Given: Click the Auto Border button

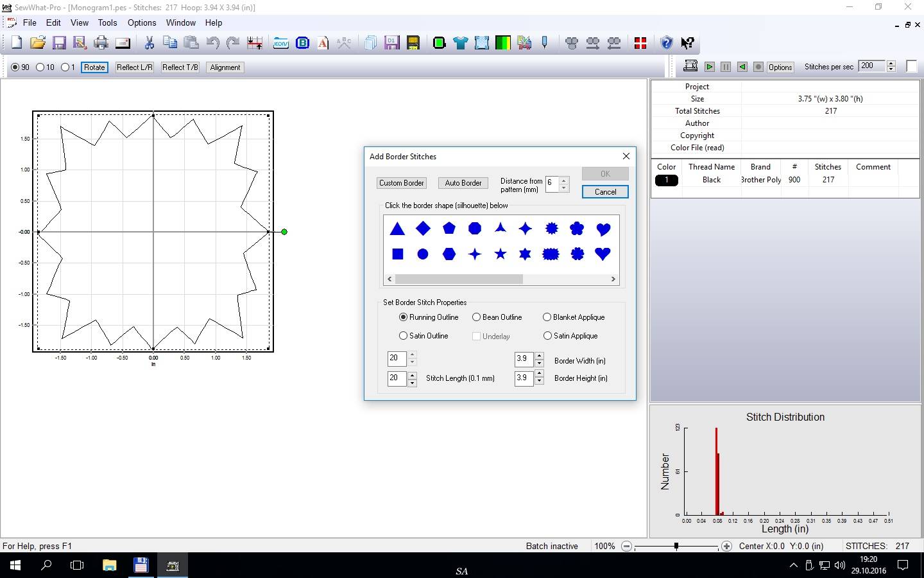Looking at the screenshot, I should tap(463, 183).
